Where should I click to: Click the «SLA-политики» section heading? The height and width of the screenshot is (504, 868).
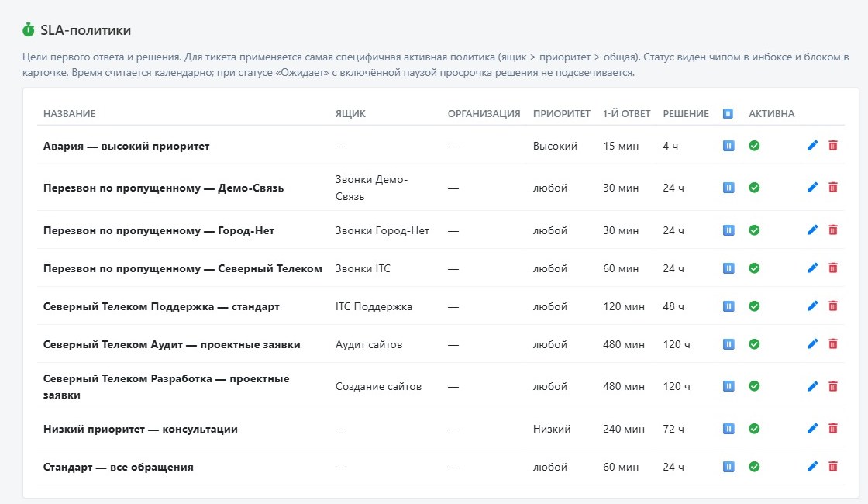click(86, 30)
